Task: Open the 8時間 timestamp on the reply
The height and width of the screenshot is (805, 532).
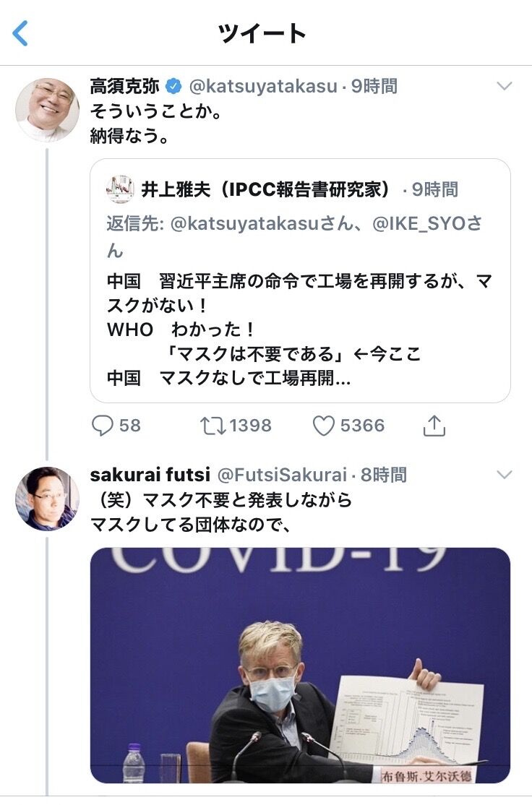Action: tap(383, 475)
